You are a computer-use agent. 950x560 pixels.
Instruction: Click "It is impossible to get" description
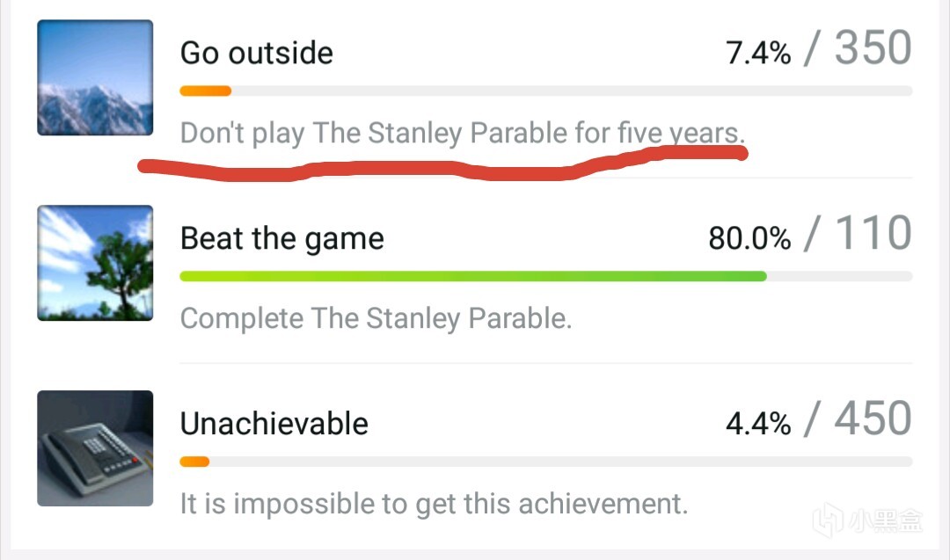tap(434, 504)
